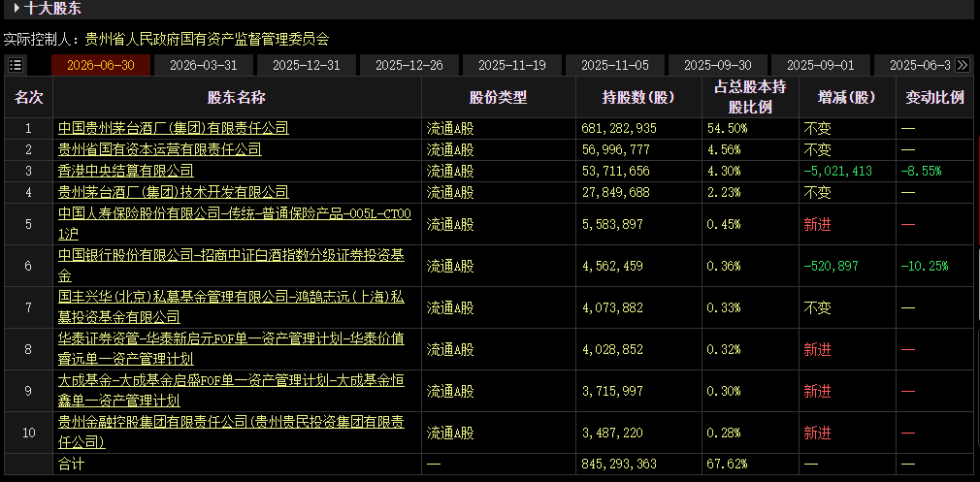Click the 67.62% total ratio cell
This screenshot has width=980, height=482.
pos(727,465)
